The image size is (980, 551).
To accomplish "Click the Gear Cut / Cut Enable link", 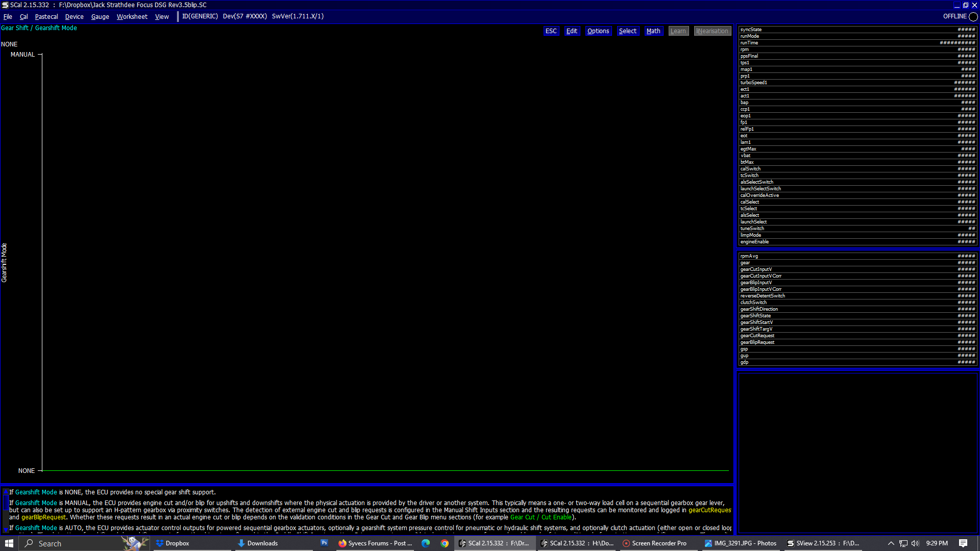I will 541,517.
